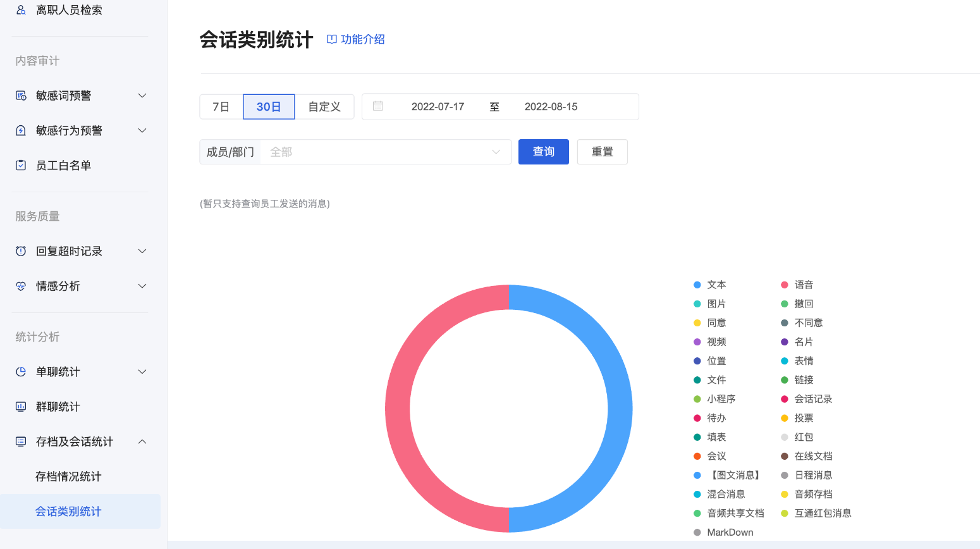Image resolution: width=980 pixels, height=549 pixels.
Task: Expand the 回复超时记录 chevron
Action: coord(142,251)
